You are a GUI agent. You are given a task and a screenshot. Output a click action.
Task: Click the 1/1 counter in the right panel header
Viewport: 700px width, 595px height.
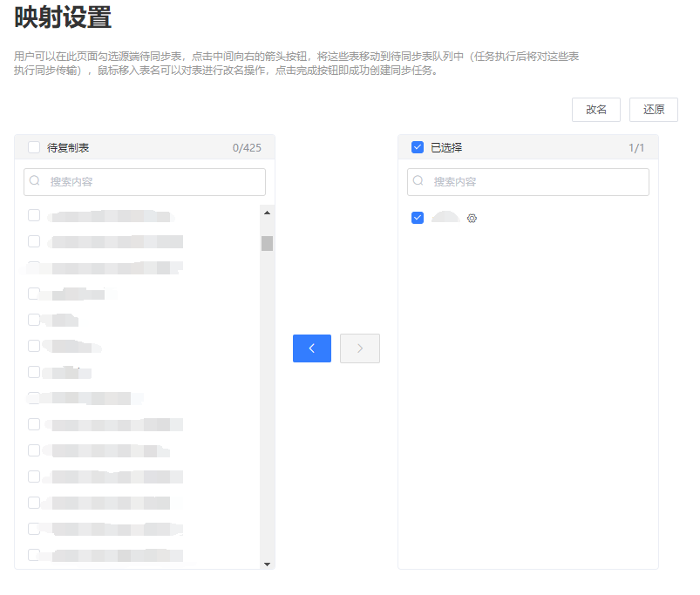tap(636, 147)
